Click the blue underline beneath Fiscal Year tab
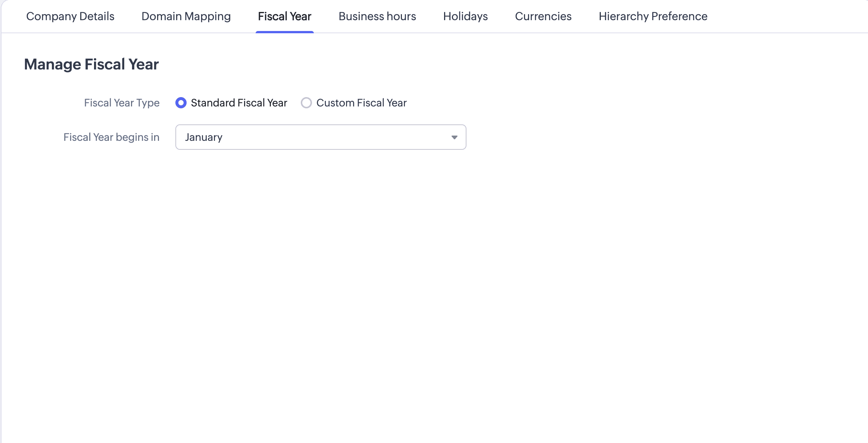Screen dimensions: 868x443 284,32
